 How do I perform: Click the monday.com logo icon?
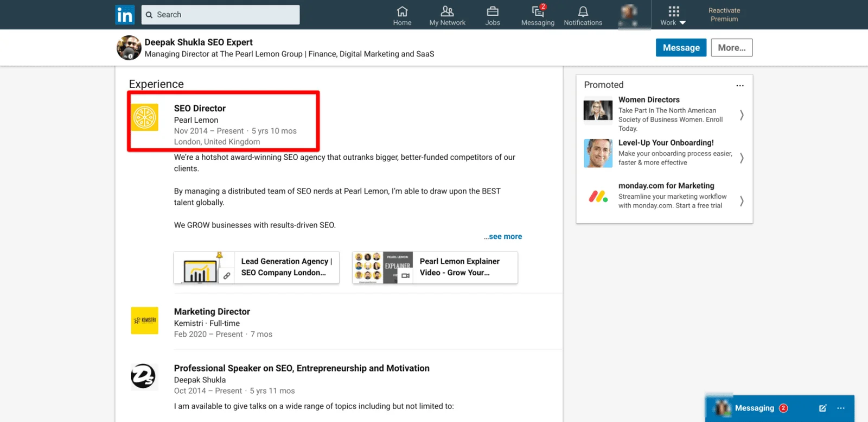click(598, 197)
